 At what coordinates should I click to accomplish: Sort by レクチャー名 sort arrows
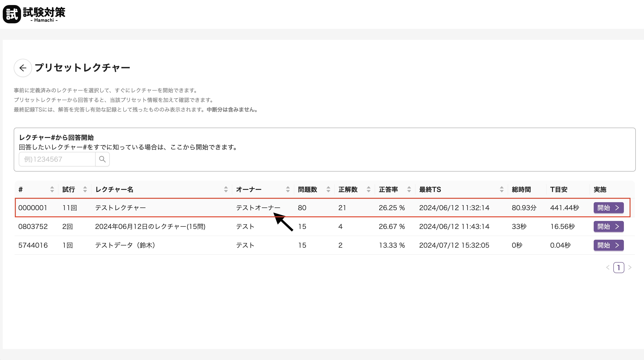[226, 190]
